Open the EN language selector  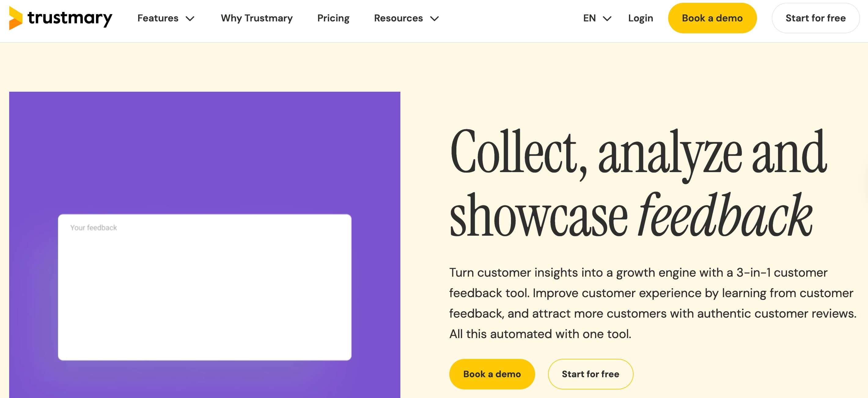(590, 18)
